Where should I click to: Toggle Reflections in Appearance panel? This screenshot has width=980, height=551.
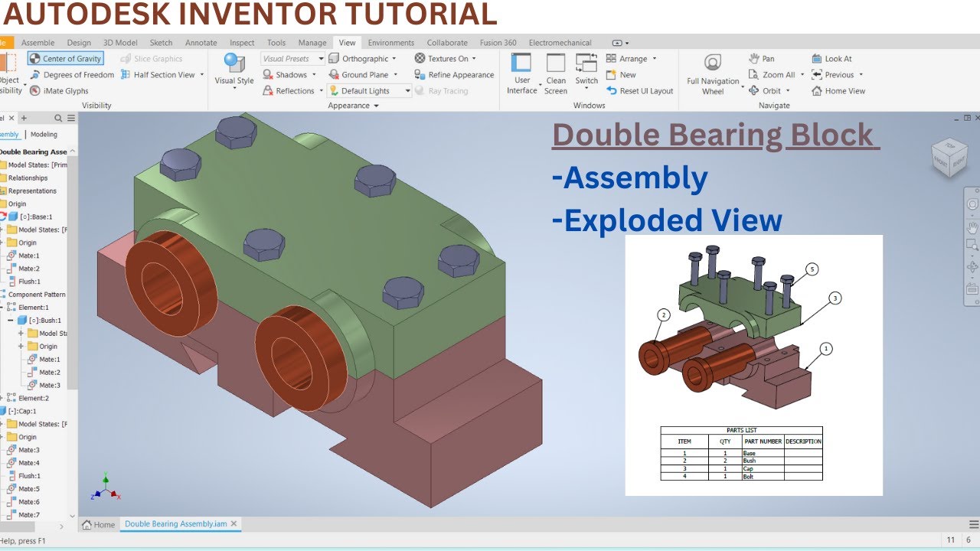click(288, 91)
